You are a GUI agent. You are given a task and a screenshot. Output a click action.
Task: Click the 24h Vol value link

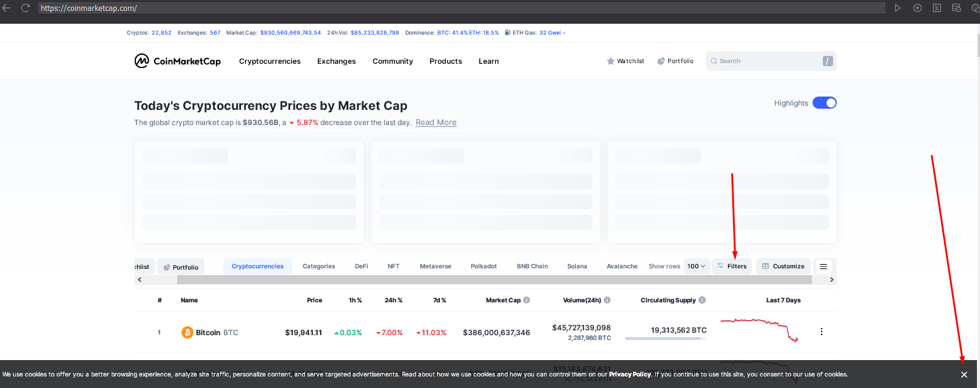(375, 33)
